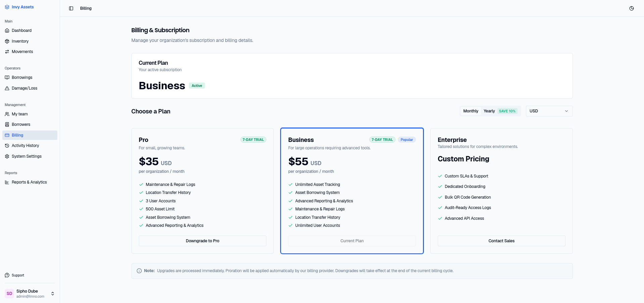The image size is (644, 303).
Task: Go to Dashboard in sidebar
Action: point(30,31)
